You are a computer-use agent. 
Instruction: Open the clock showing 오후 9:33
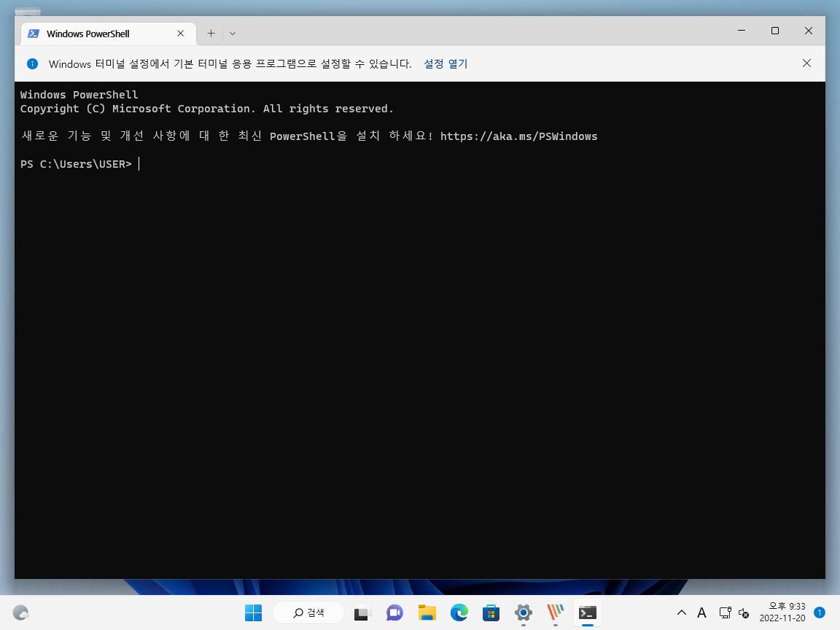point(782,612)
